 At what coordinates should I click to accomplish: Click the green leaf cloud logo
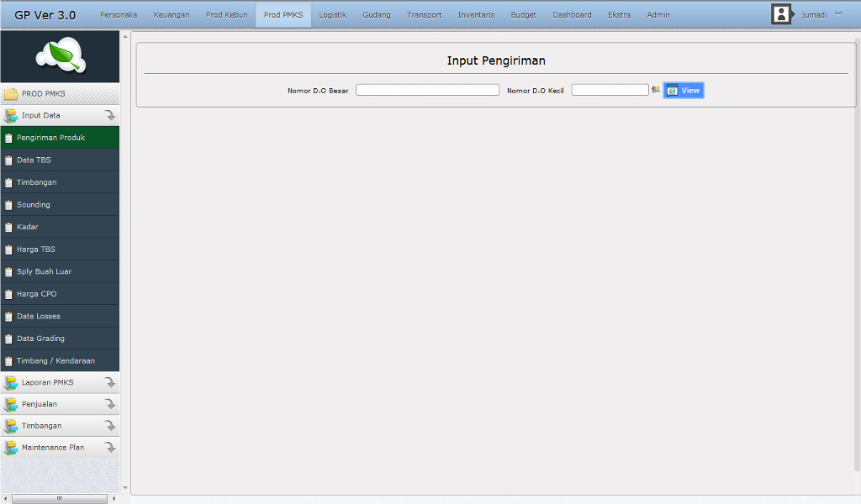pyautogui.click(x=61, y=55)
